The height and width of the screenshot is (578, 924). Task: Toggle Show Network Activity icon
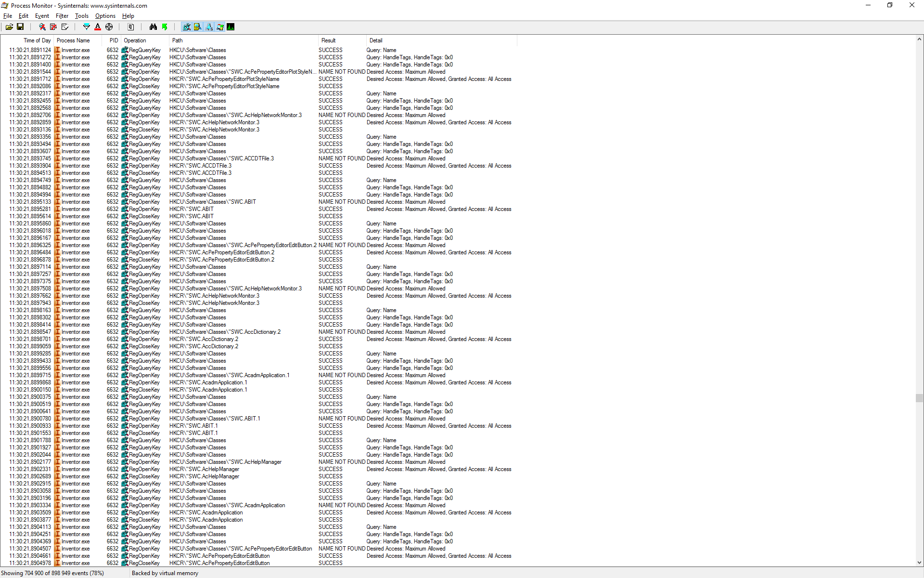(209, 27)
